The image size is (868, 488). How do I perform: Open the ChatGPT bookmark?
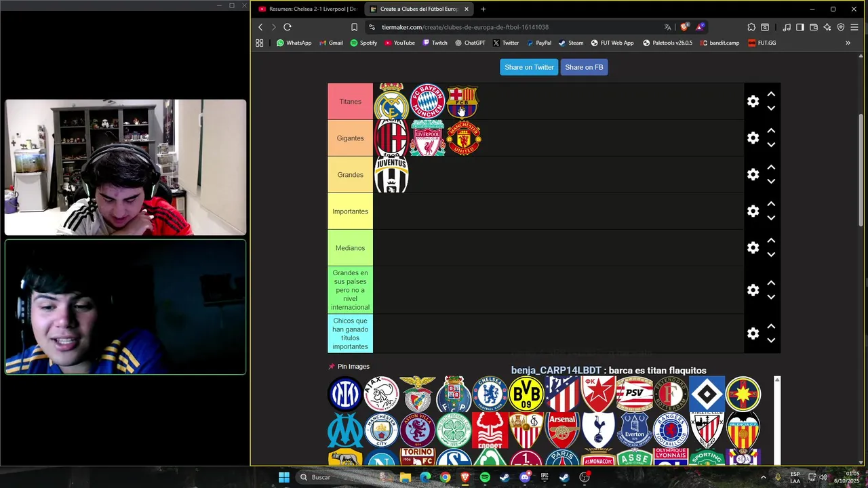(470, 43)
